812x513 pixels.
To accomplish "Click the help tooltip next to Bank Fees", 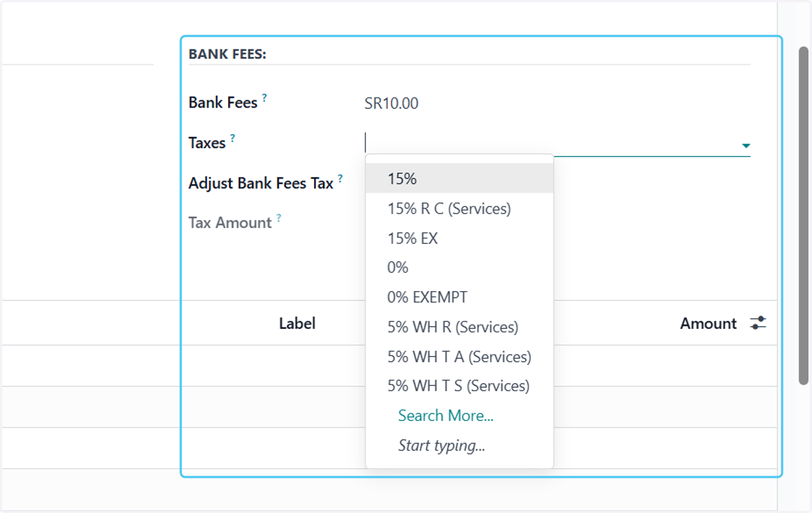I will pos(265,98).
